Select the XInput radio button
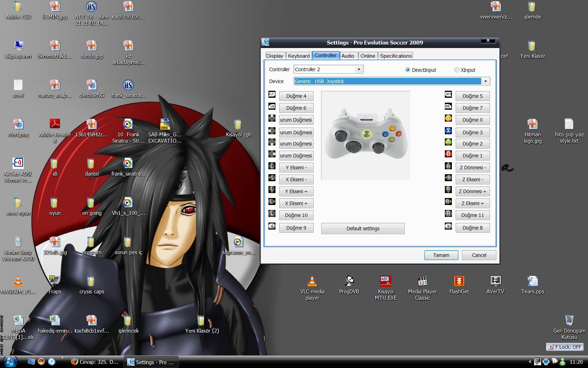 (456, 70)
